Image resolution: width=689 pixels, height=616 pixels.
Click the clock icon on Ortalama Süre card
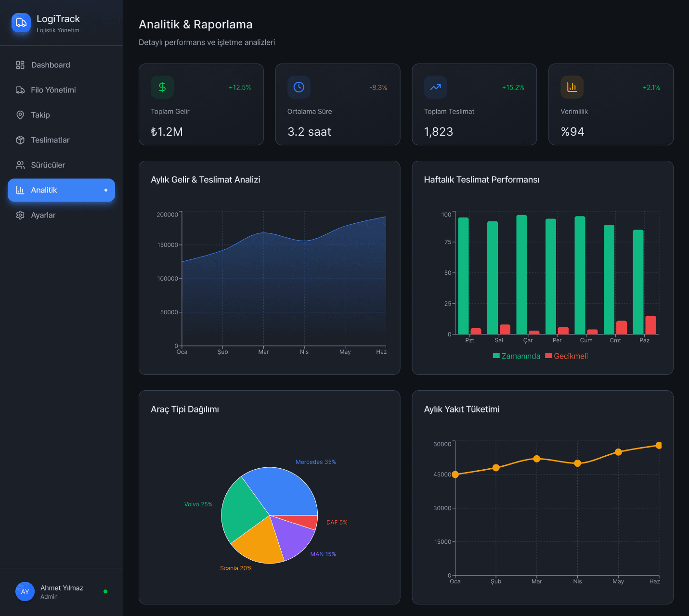click(x=299, y=87)
